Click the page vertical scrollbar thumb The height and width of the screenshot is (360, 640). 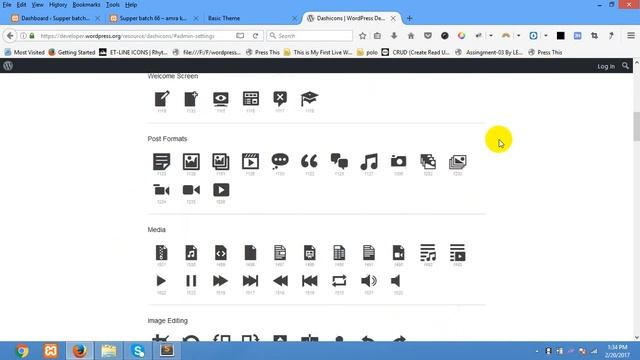tap(636, 127)
